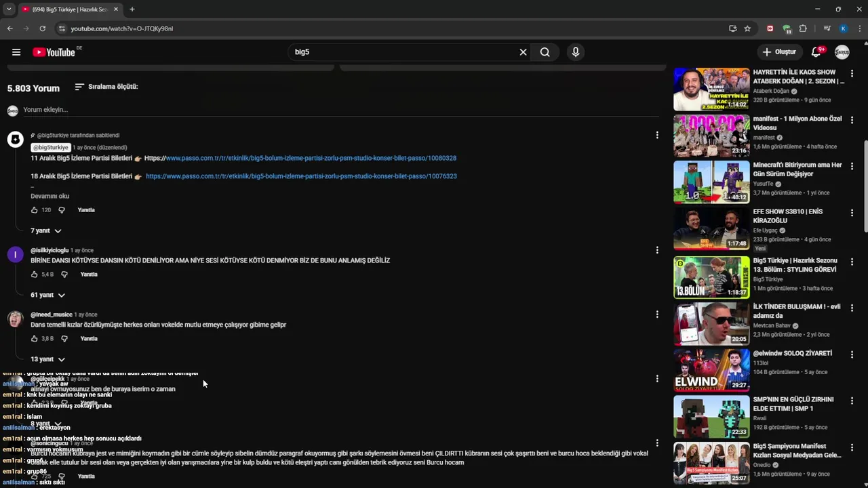Clear the search text with the X icon
The image size is (868, 488).
tap(523, 52)
